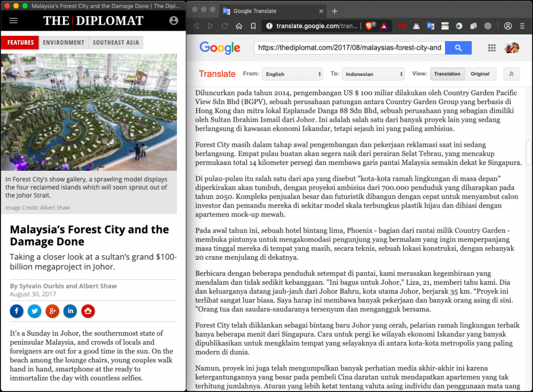
Task: Click the Forest City model photo
Action: pyautogui.click(x=88, y=112)
